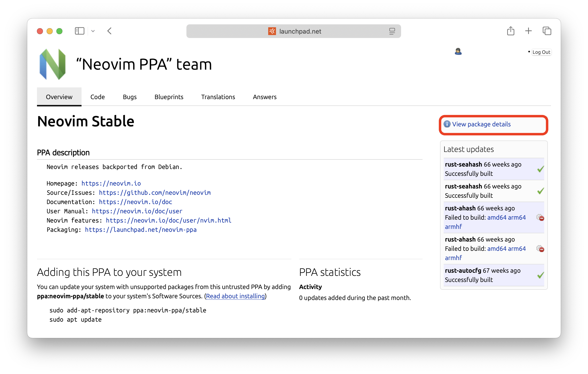Go to the Translations tab

click(218, 97)
